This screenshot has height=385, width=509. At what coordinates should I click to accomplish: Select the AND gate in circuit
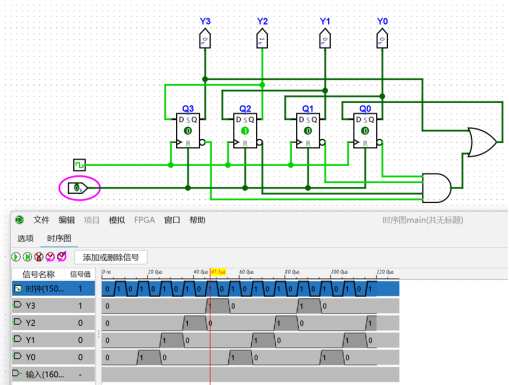click(x=437, y=188)
